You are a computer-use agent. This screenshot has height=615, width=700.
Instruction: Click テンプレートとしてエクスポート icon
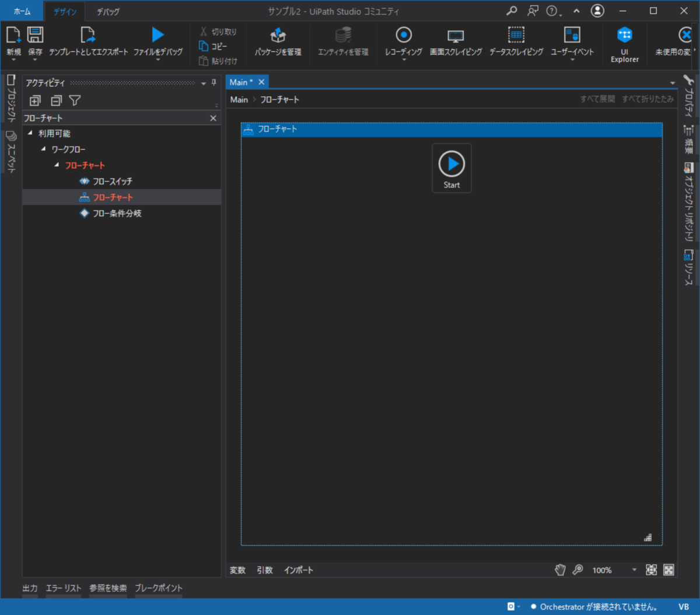(x=88, y=35)
